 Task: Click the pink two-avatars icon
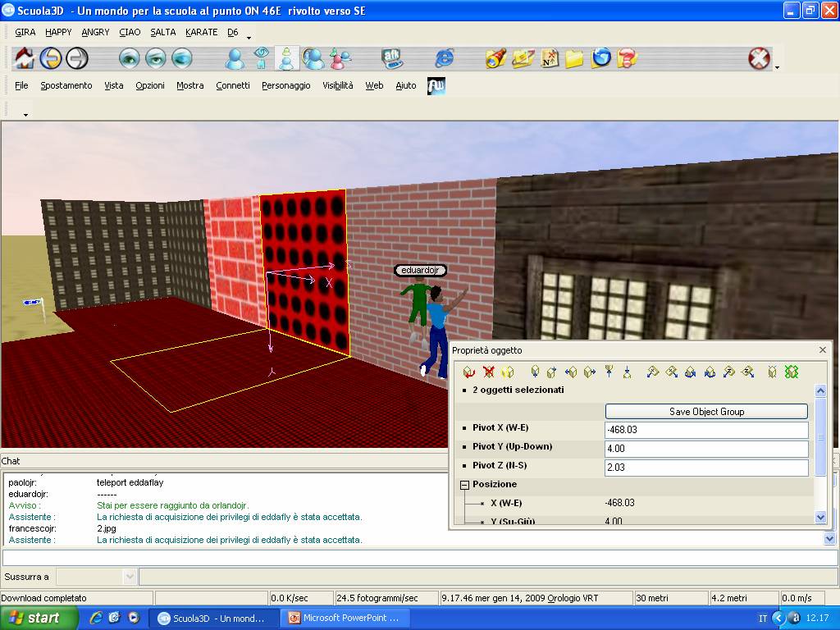(x=339, y=58)
